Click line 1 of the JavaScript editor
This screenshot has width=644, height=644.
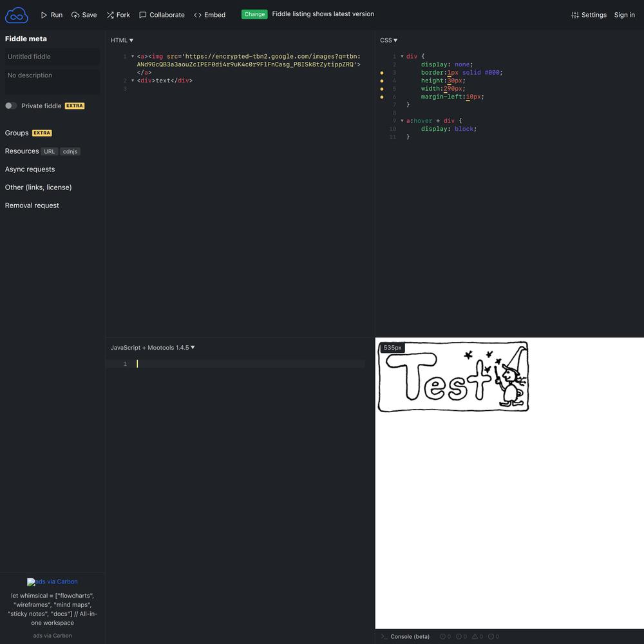pos(235,364)
